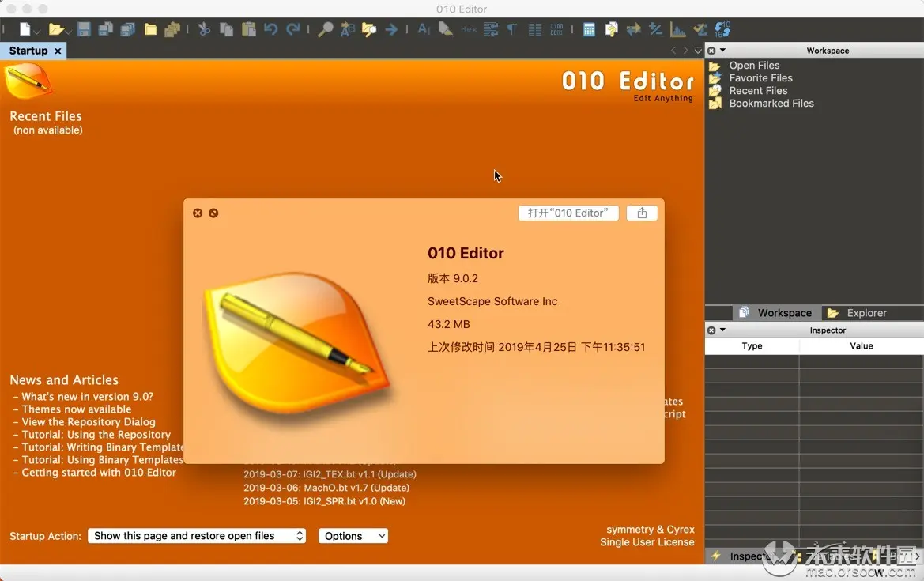Viewport: 924px width, 581px height.
Task: Click the Copy toolbar icon
Action: pos(226,29)
